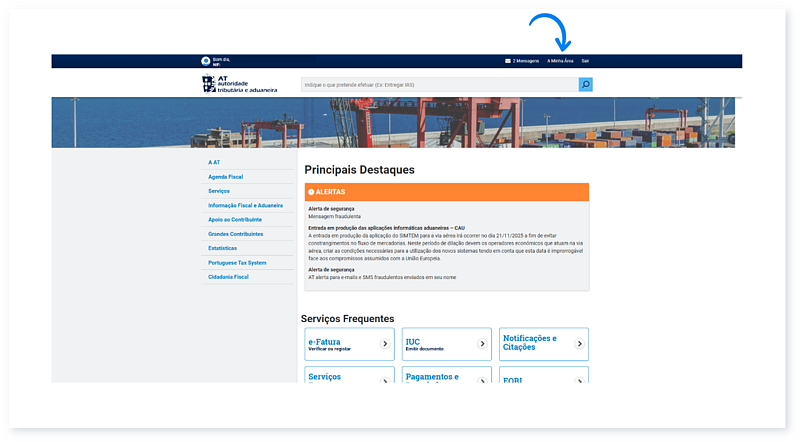Open Informação Fiscal e Aduaneira section
The width and height of the screenshot is (800, 442).
pos(245,205)
